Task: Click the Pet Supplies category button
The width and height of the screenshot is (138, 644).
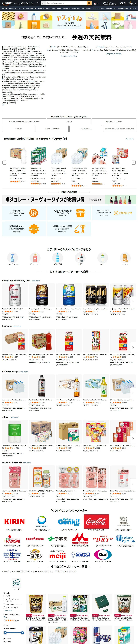Action: [x=86, y=129]
